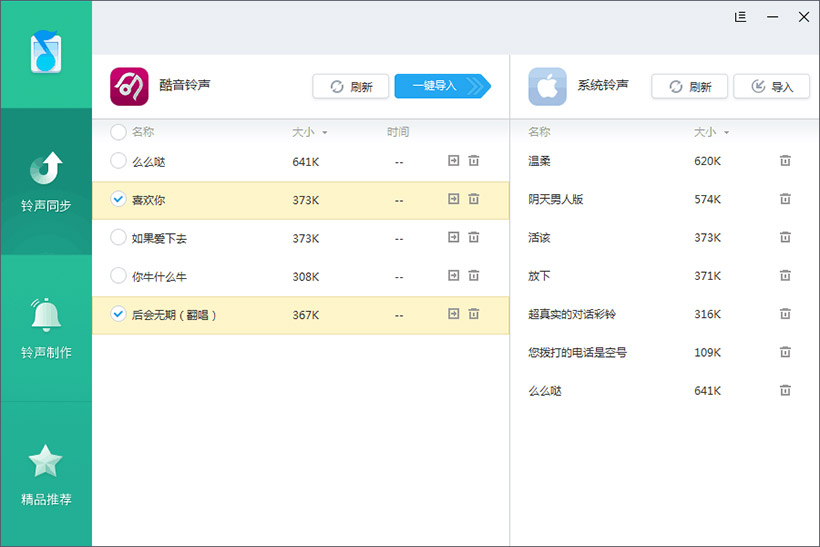The image size is (820, 547).
Task: Delete 喜欢你 ringtone using trash icon
Action: point(474,200)
